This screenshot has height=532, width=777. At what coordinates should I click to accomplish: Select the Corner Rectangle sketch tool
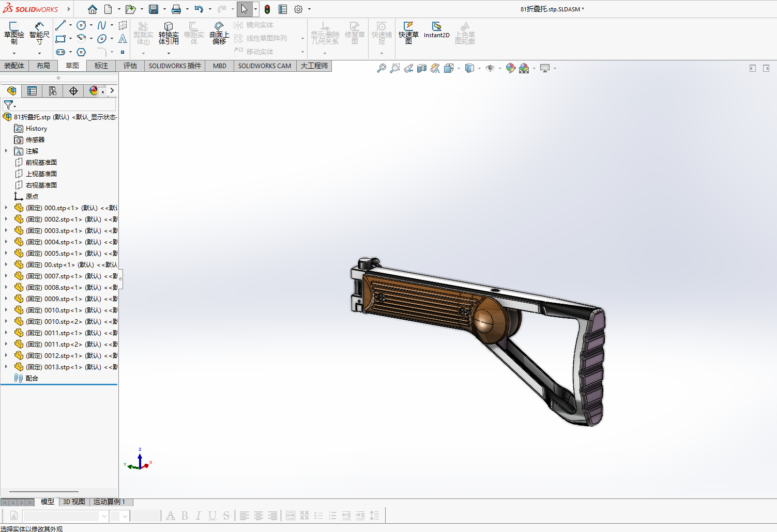point(60,38)
